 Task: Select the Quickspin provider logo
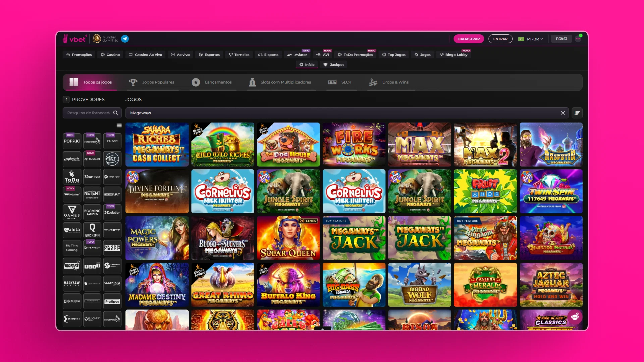point(92,230)
